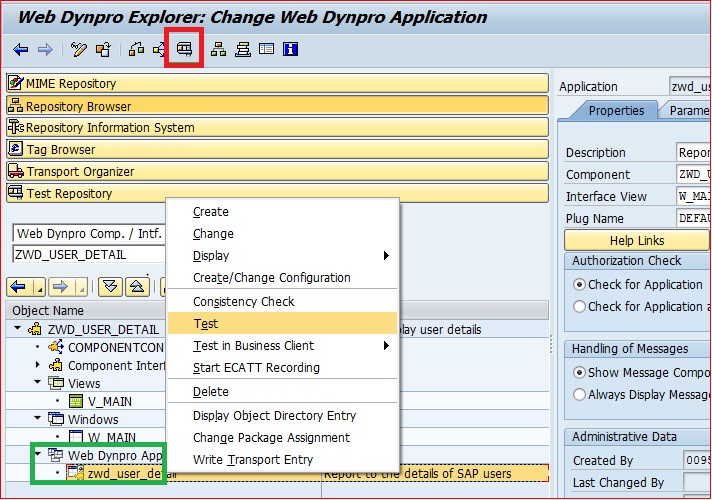Choose Start ECATT Recording menu entry
The height and width of the screenshot is (500, 712).
(x=282, y=367)
